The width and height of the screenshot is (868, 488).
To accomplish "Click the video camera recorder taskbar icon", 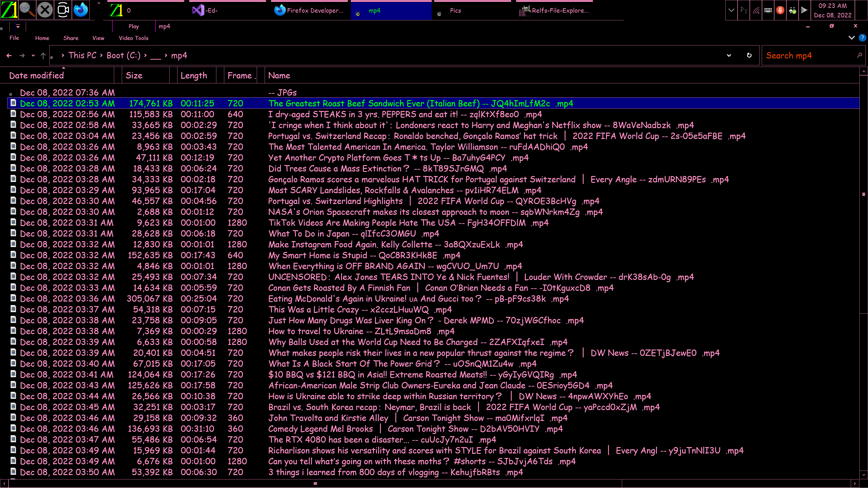I will coord(63,10).
